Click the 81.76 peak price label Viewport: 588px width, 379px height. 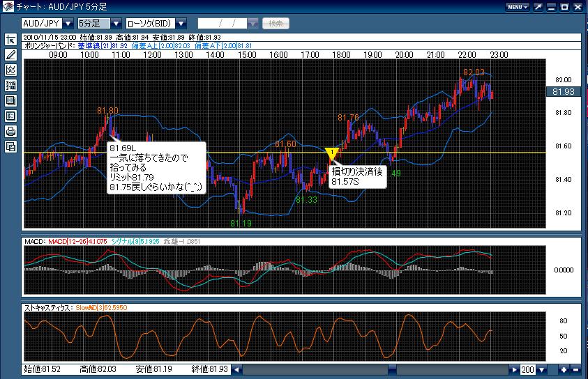[348, 118]
